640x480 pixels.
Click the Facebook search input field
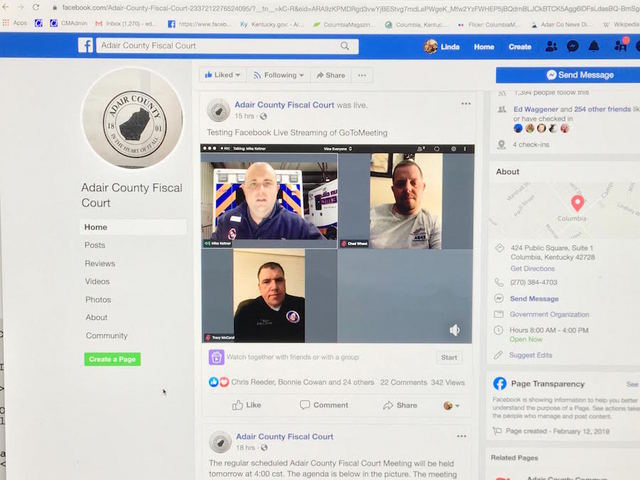pyautogui.click(x=220, y=46)
